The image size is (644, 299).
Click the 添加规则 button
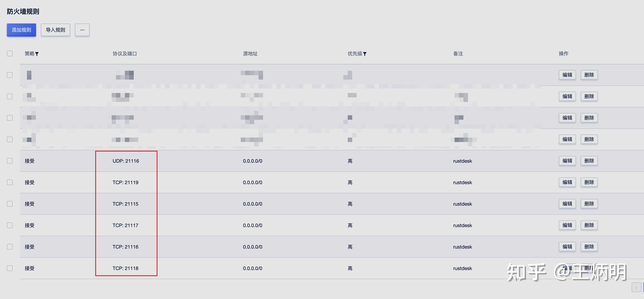tap(21, 30)
